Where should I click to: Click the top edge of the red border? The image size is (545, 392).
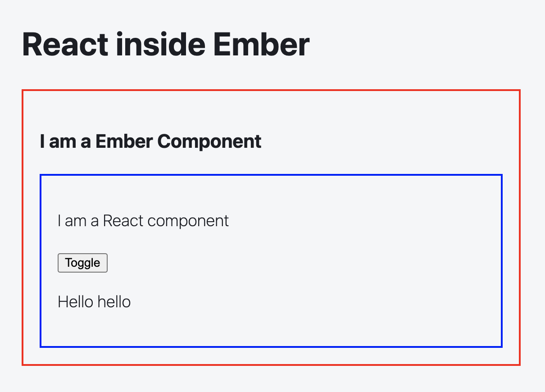tap(270, 90)
